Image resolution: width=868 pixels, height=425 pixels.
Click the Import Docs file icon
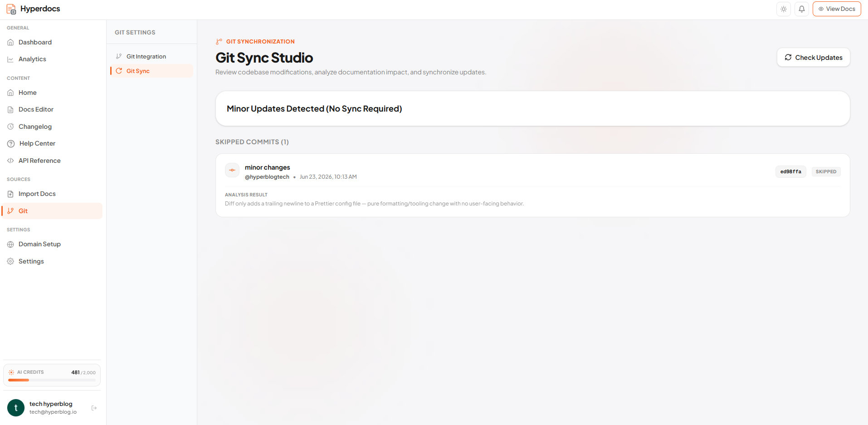[x=10, y=194]
